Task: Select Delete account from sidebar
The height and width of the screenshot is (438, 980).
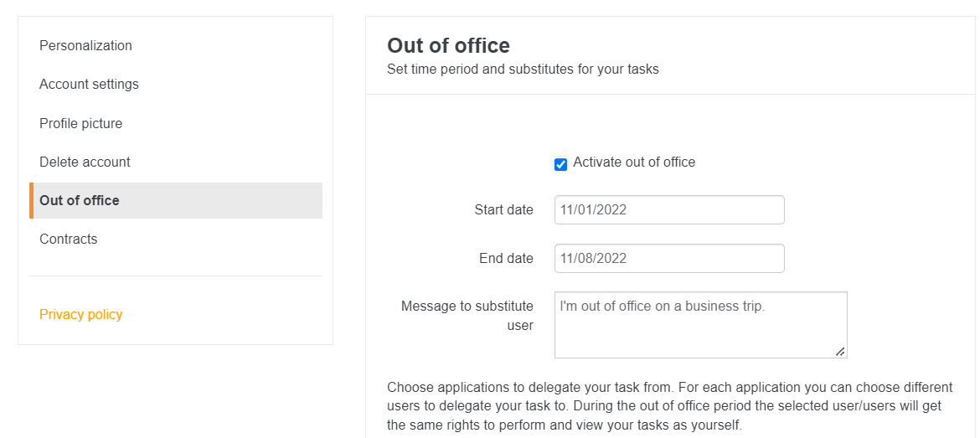Action: [x=85, y=162]
